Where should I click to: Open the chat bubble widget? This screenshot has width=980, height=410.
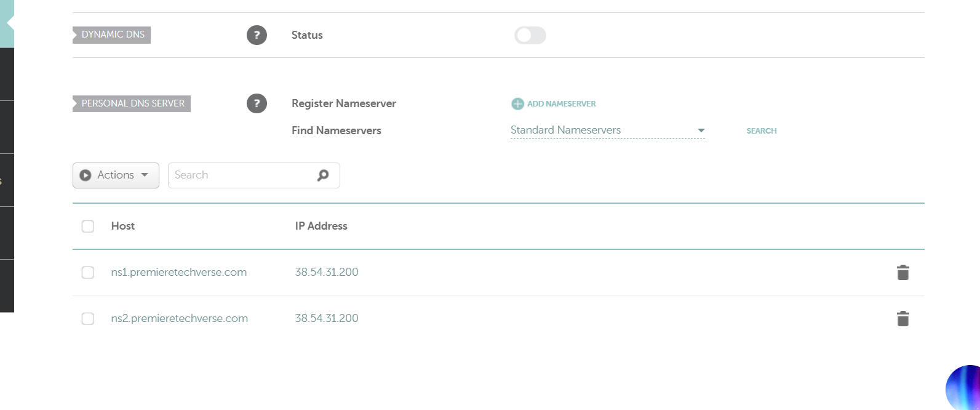pos(964,388)
